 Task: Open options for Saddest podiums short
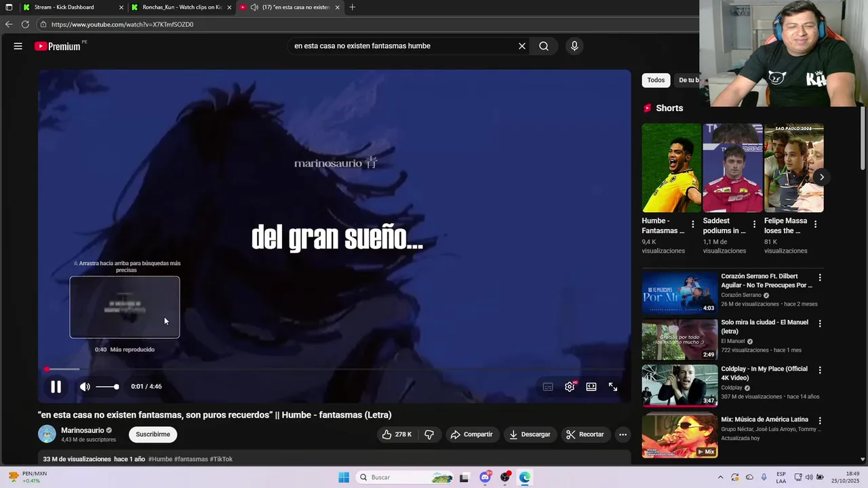point(754,224)
